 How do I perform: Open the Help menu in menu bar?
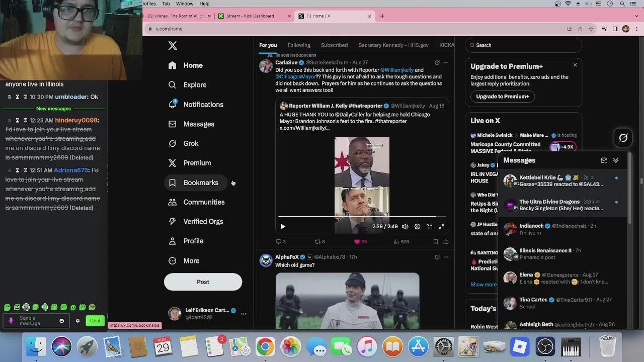pos(204,4)
